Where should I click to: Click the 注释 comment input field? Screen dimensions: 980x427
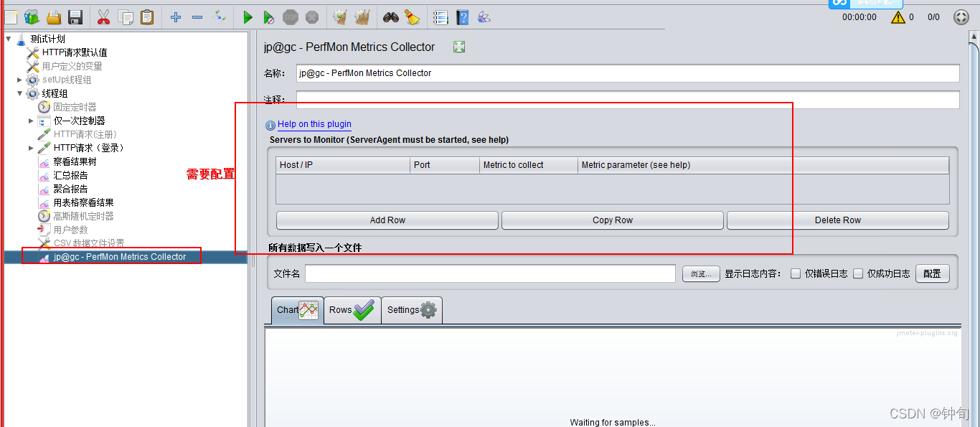click(628, 100)
